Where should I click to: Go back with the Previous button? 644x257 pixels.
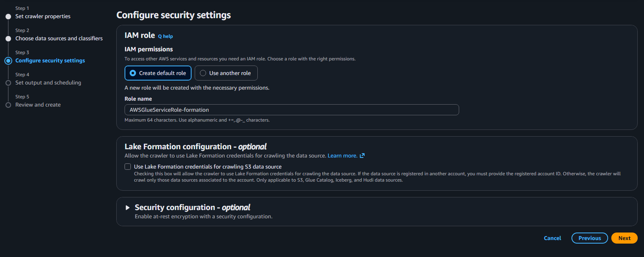coord(590,238)
